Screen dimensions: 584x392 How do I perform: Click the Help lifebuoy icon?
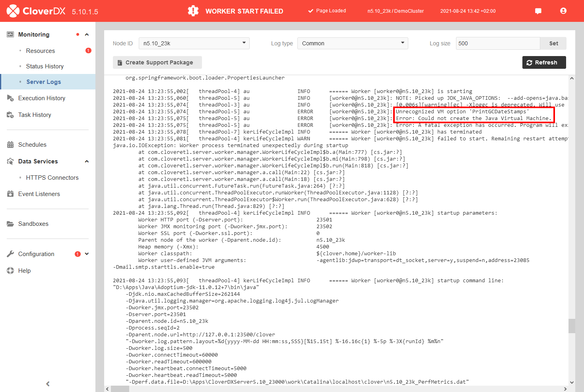[x=10, y=271]
